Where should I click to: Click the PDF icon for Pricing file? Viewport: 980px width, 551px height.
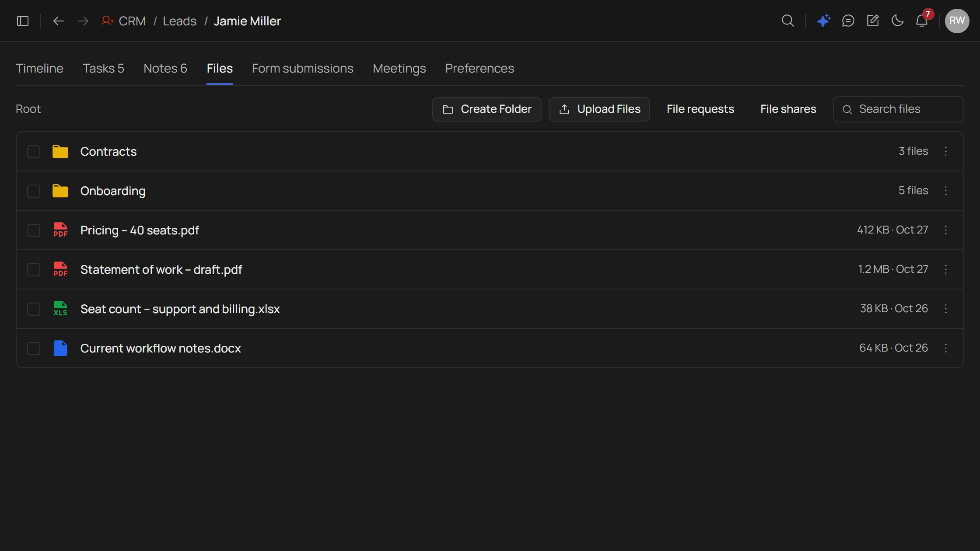[60, 230]
